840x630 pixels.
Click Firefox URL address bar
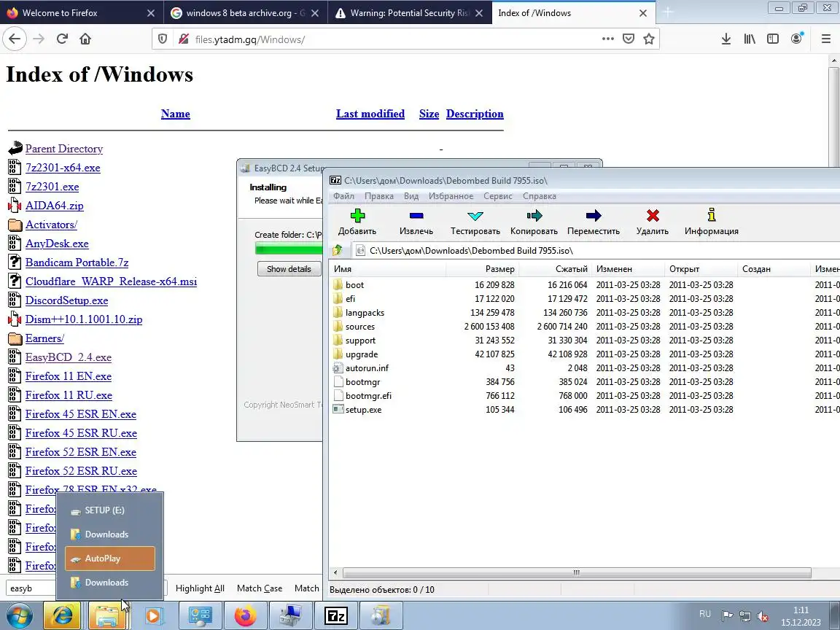[395, 39]
